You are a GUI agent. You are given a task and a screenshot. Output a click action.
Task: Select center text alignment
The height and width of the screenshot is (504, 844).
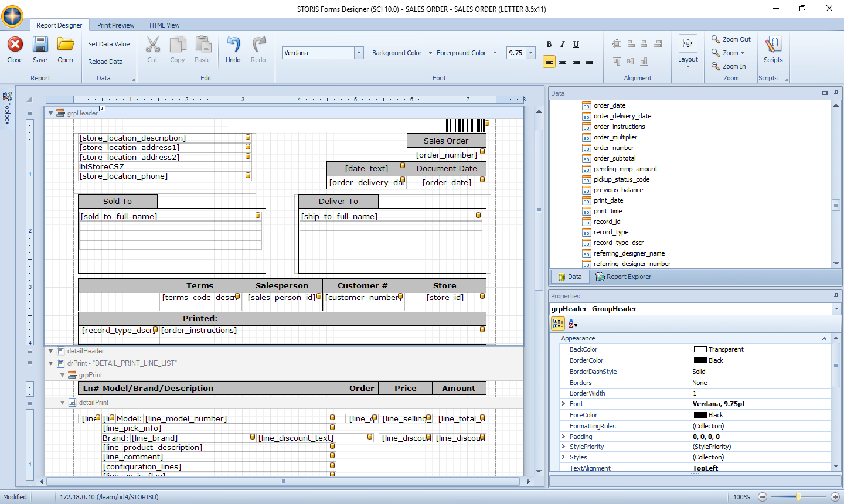click(563, 62)
